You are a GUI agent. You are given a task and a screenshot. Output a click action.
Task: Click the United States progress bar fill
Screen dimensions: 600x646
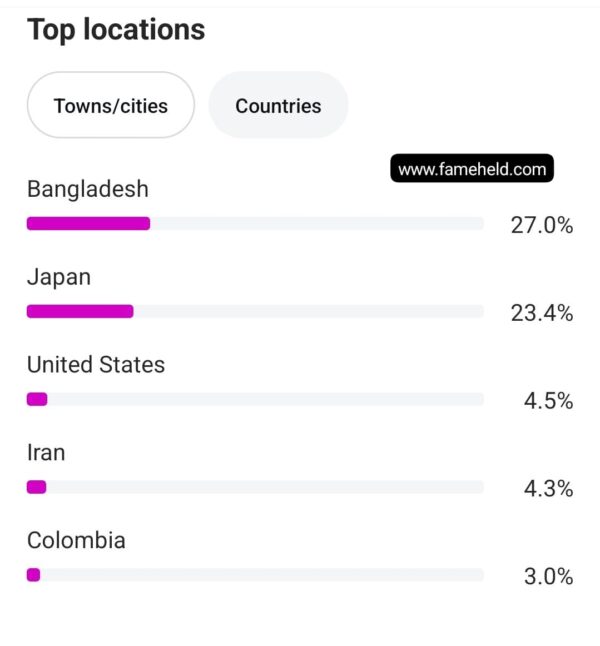(x=37, y=399)
